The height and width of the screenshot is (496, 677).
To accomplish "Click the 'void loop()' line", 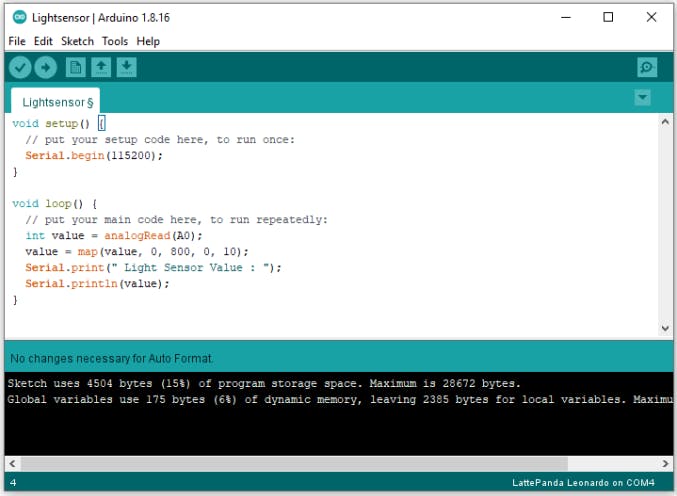I will 55,203.
